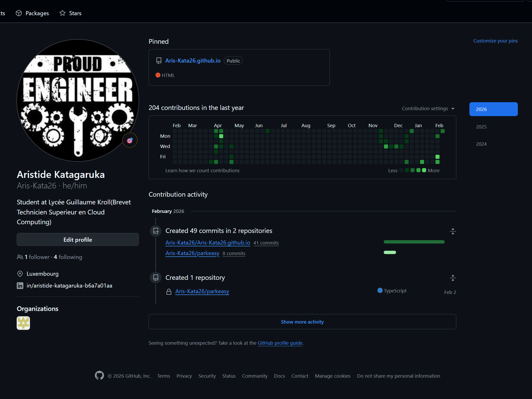This screenshot has width=532, height=399.
Task: Open Aris-Kata26/parkeasy link with 8 commits
Action: (x=192, y=253)
